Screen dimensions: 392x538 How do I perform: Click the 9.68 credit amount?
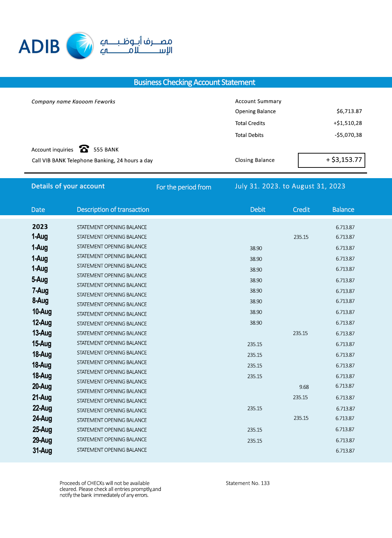tap(304, 387)
